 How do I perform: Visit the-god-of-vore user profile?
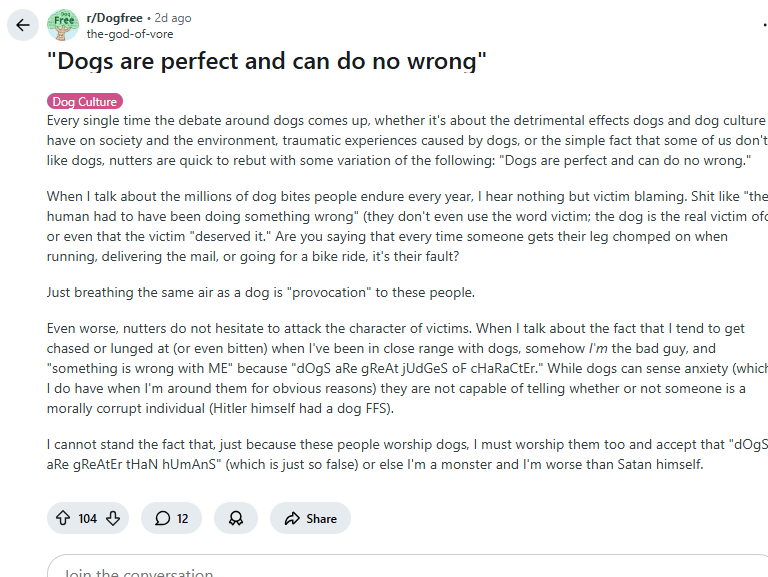pyautogui.click(x=130, y=33)
